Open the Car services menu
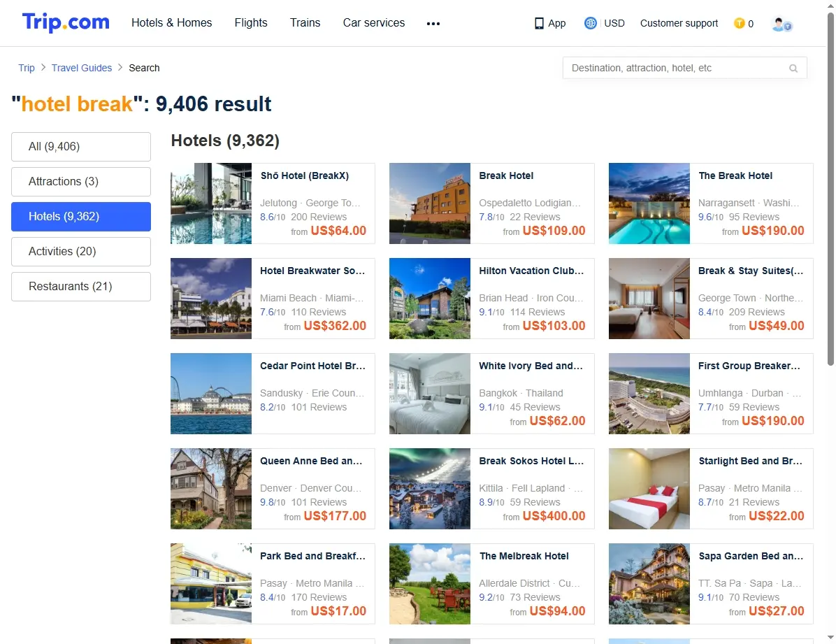This screenshot has width=836, height=644. point(374,23)
